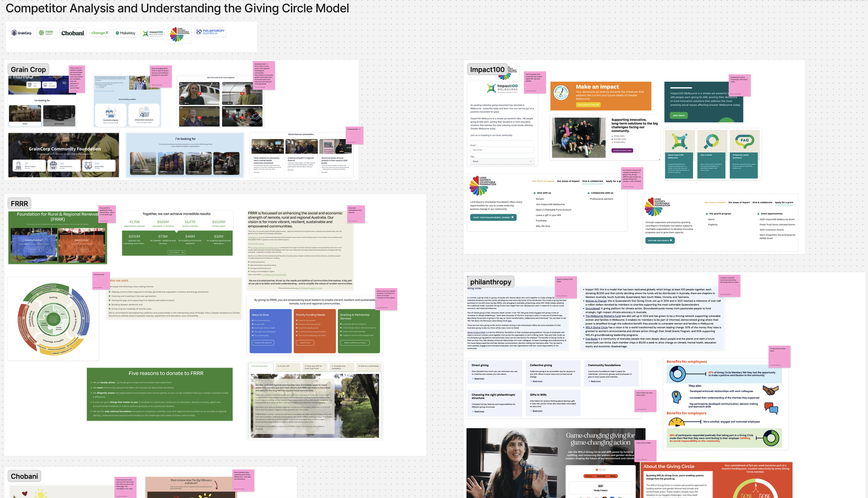Click the yellow gauge icon under Benefits for employers
The height and width of the screenshot is (498, 868).
pyautogui.click(x=676, y=422)
